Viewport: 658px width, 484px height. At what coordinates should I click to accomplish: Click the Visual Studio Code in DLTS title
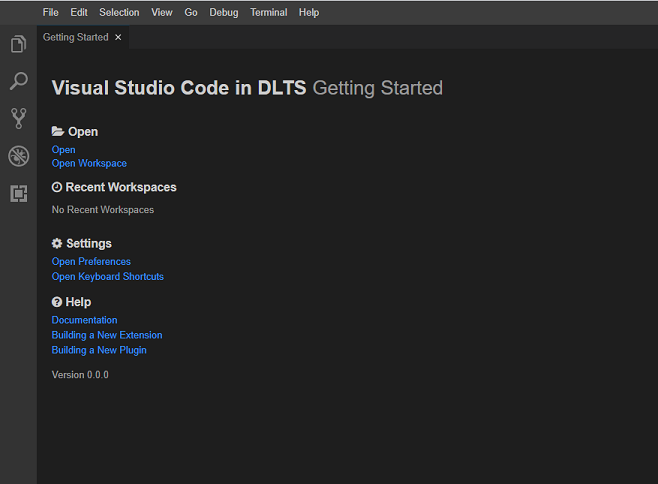click(179, 88)
